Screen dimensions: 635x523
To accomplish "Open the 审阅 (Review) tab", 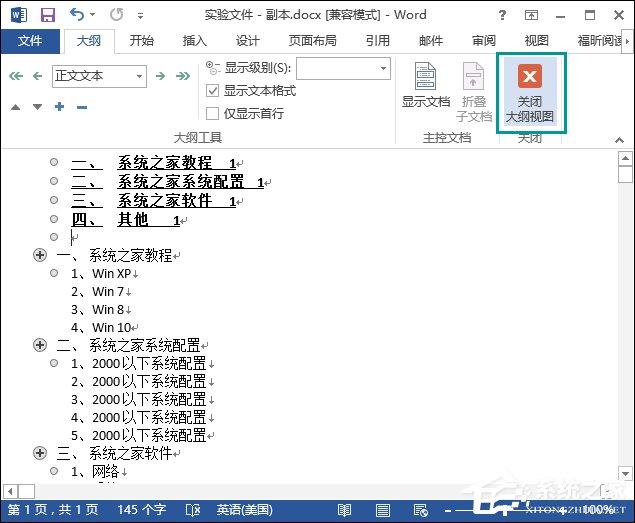I will pos(484,41).
